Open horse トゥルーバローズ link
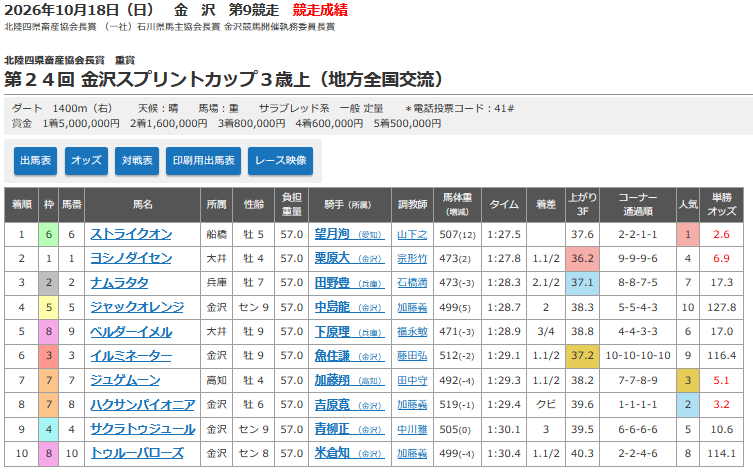This screenshot has width=753, height=476. [137, 453]
